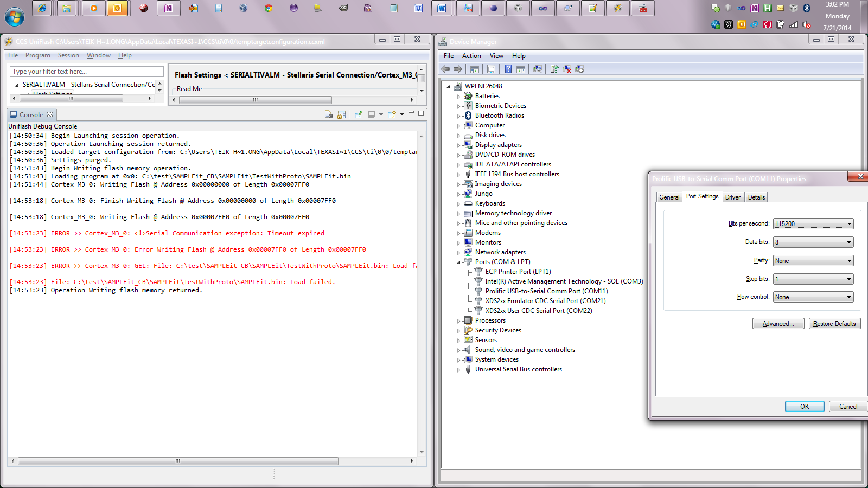
Task: Switch to the General tab
Action: point(669,197)
